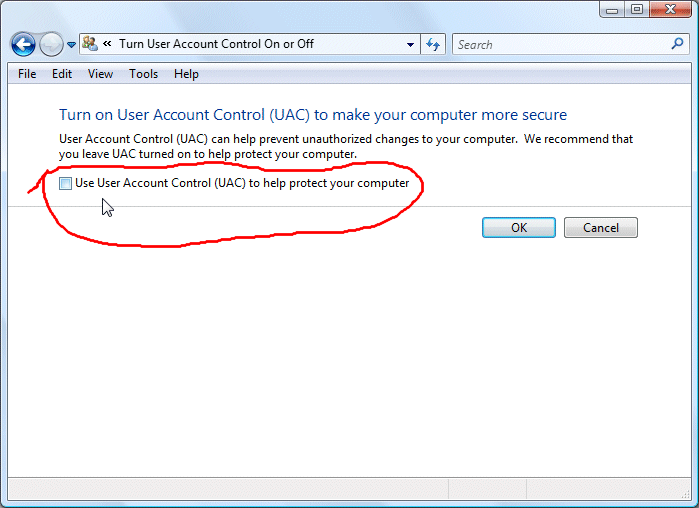Click the OK button
699x508 pixels.
pyautogui.click(x=519, y=228)
